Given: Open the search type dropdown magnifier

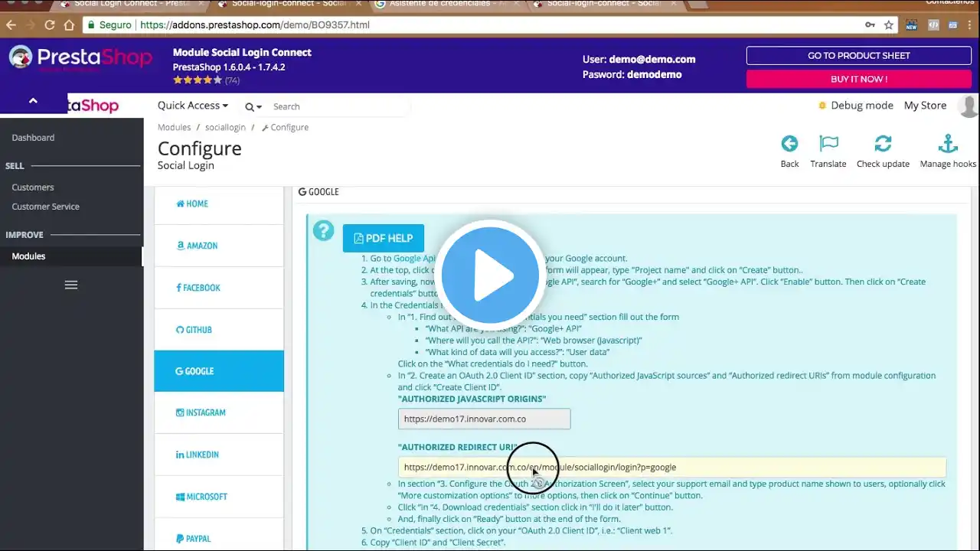Looking at the screenshot, I should click(253, 106).
